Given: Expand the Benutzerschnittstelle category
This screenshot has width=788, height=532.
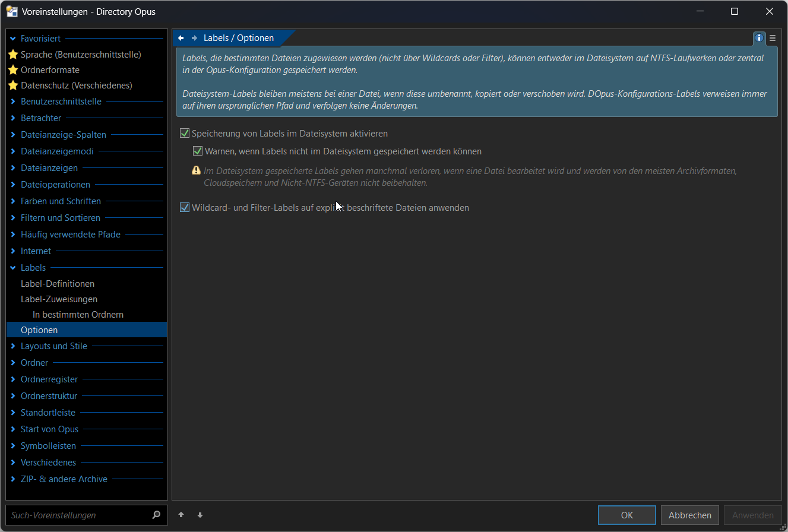Looking at the screenshot, I should 13,102.
